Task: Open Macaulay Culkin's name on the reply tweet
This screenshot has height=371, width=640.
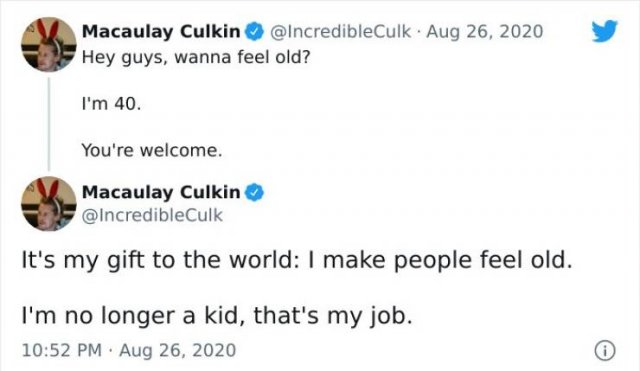Action: (161, 192)
